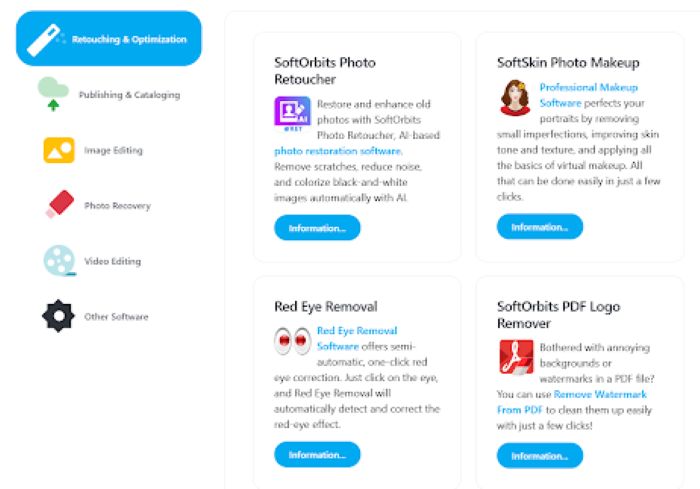
Task: Click the yellow Image Editing icon
Action: [59, 150]
